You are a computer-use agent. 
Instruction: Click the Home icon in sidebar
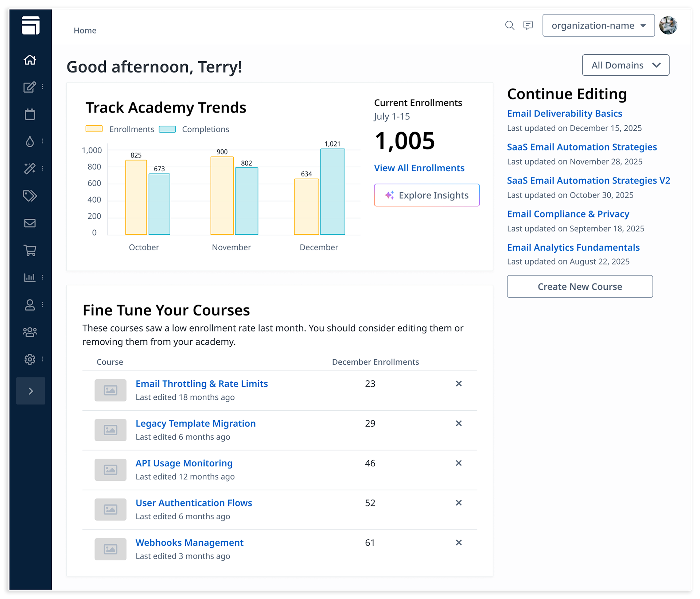pos(30,60)
